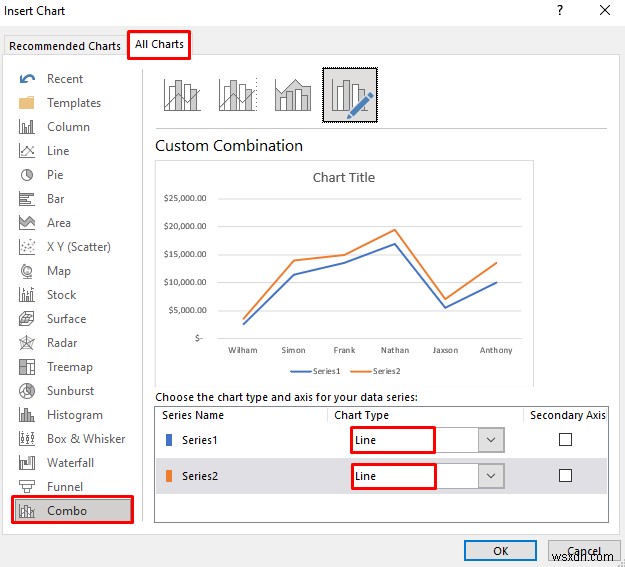Pick the X Y (Scatter) chart icon
This screenshot has width=625, height=567.
coord(27,247)
